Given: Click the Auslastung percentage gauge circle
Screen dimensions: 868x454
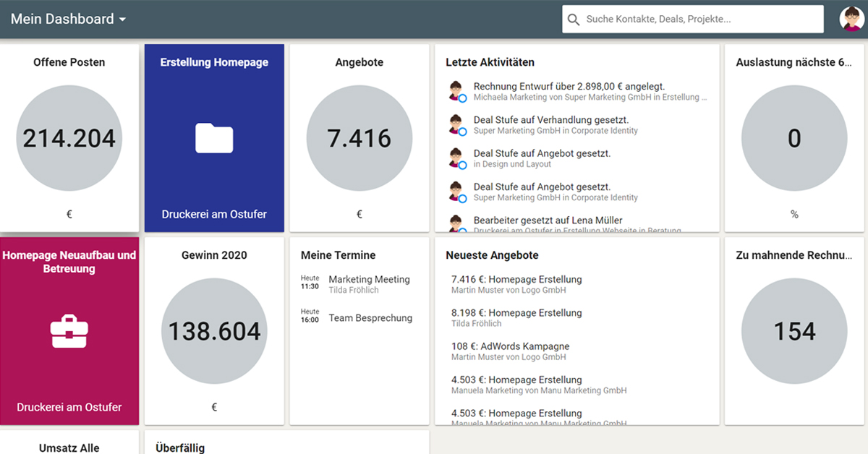Looking at the screenshot, I should pyautogui.click(x=793, y=138).
